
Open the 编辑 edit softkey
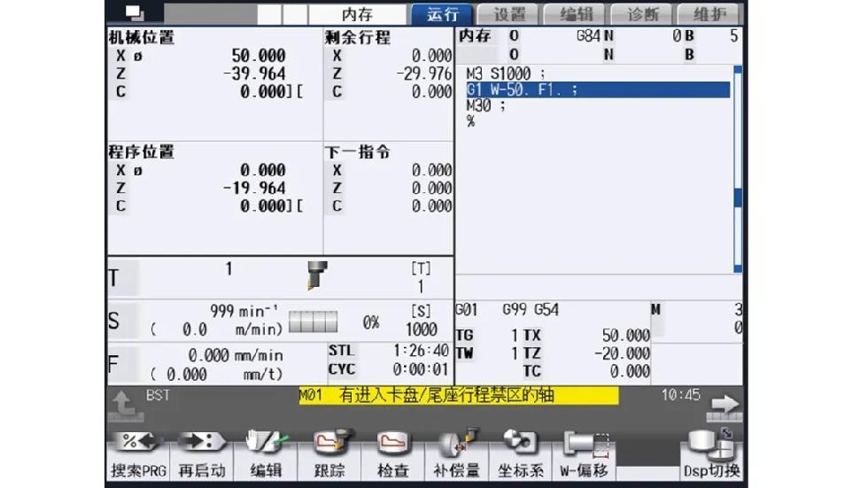coord(265,458)
